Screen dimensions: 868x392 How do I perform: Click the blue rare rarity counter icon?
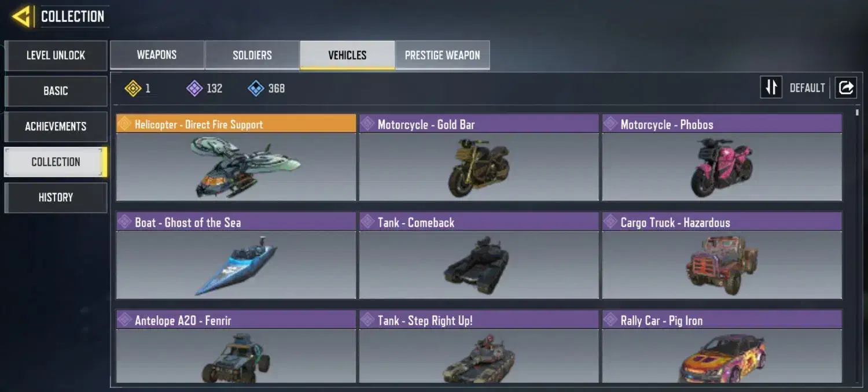click(x=256, y=88)
